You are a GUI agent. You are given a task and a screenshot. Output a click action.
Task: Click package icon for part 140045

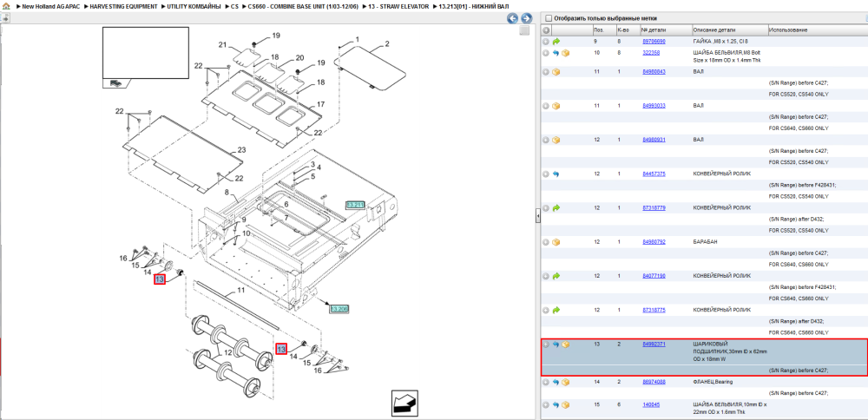[566, 405]
